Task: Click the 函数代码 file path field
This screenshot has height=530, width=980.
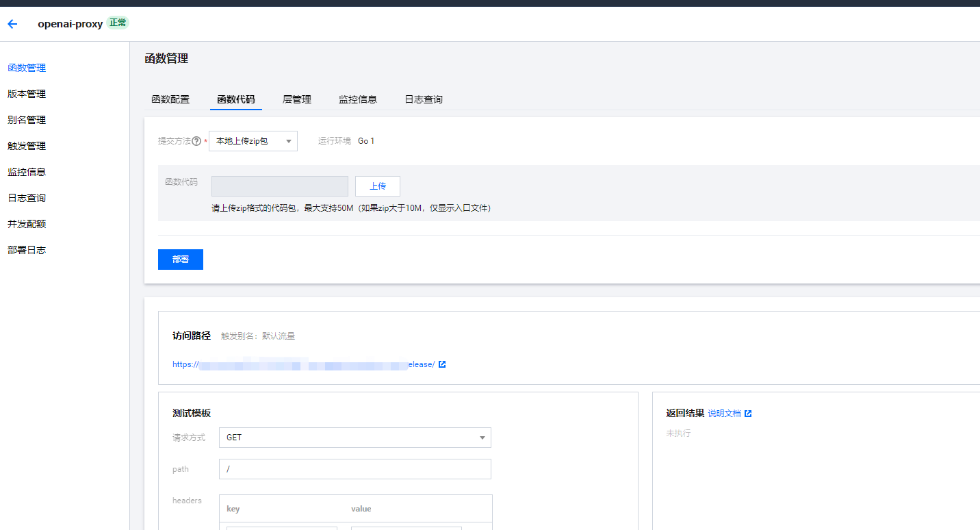Action: click(280, 186)
